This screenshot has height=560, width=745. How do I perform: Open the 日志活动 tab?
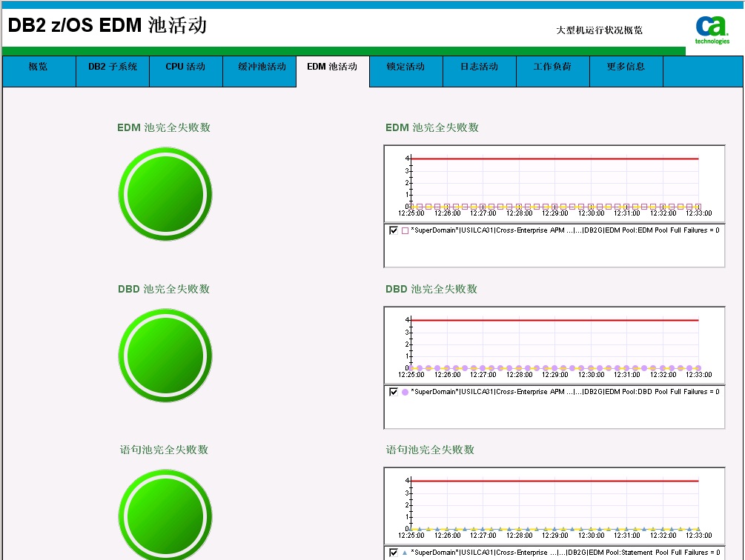click(x=480, y=71)
